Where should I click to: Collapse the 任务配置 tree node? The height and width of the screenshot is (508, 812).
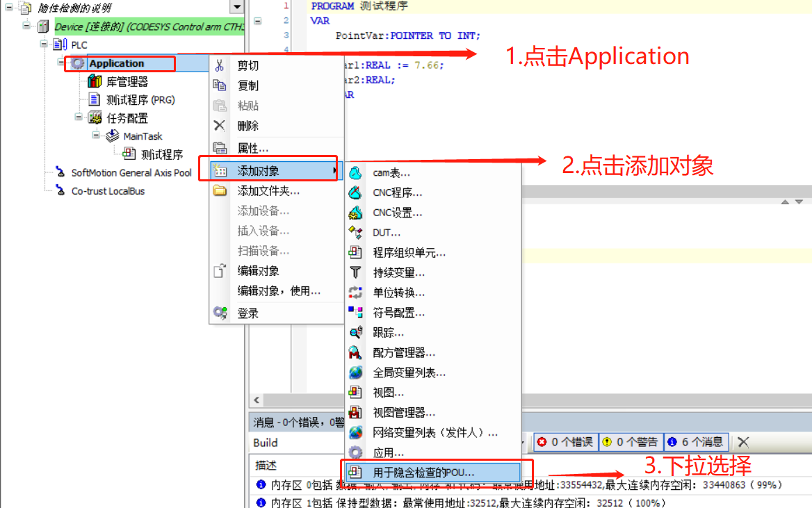[79, 117]
